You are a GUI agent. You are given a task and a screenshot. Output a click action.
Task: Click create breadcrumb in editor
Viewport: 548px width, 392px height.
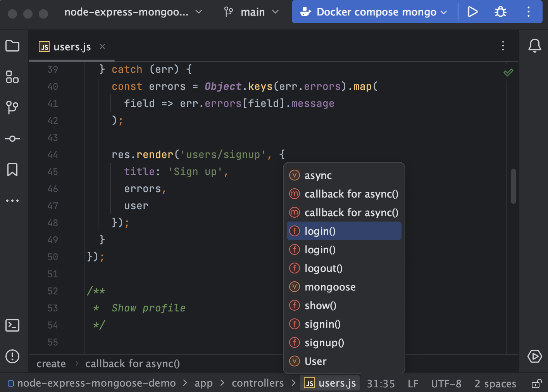click(51, 364)
